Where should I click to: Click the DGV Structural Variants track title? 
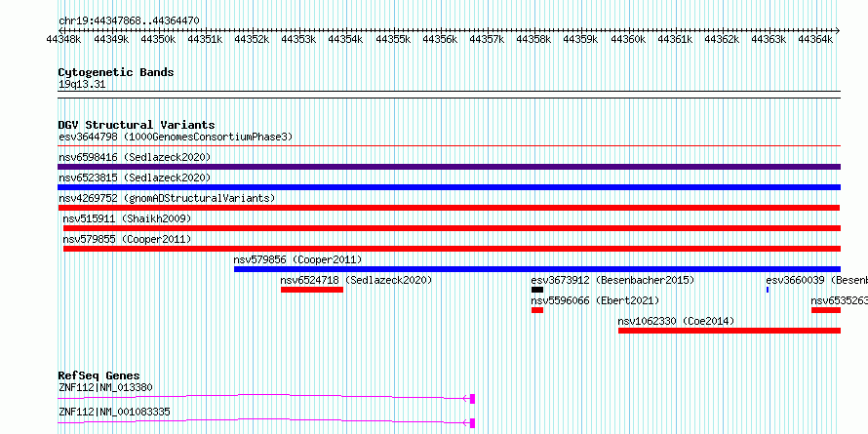click(x=137, y=125)
